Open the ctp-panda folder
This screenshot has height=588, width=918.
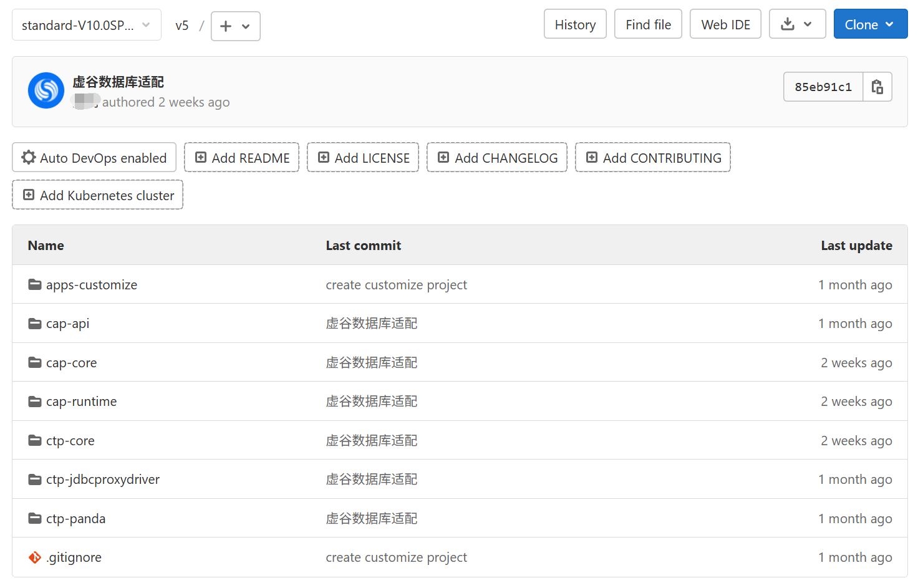(x=75, y=519)
